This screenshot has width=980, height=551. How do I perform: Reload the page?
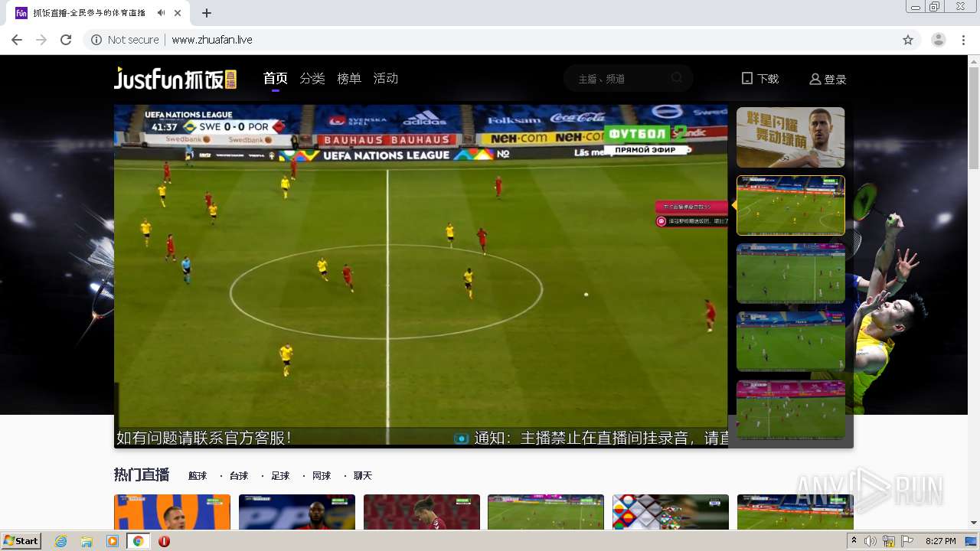(66, 40)
